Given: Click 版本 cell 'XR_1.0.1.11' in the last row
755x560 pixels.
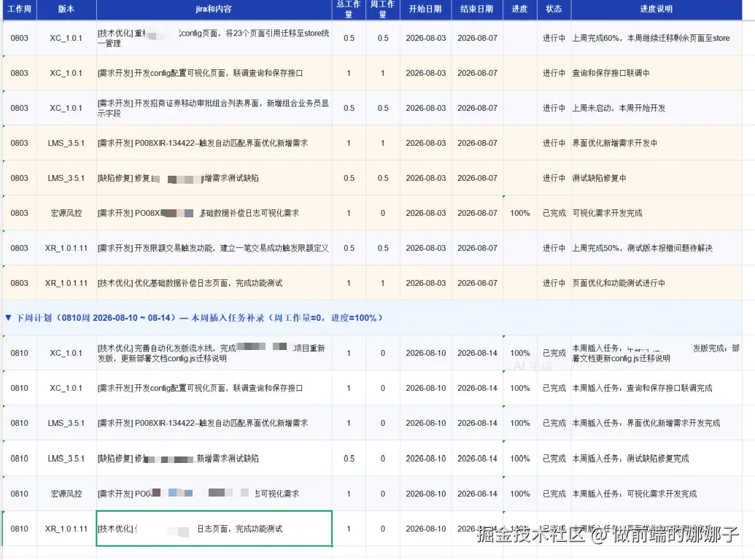Looking at the screenshot, I should click(66, 529).
